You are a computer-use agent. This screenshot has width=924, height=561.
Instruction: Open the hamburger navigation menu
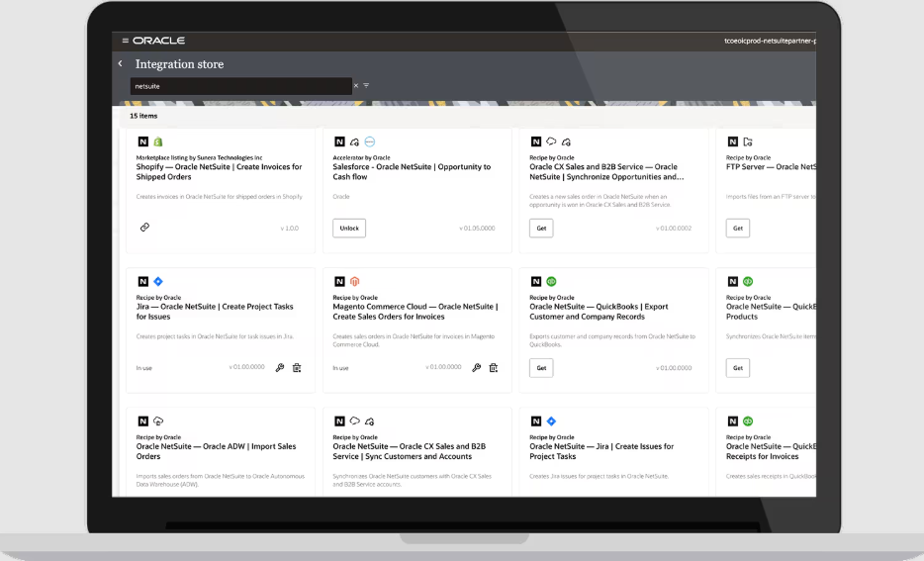125,41
